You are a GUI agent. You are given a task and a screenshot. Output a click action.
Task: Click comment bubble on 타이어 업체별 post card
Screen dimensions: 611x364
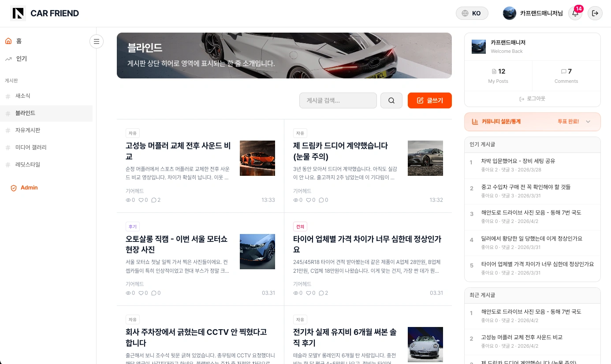[321, 293]
